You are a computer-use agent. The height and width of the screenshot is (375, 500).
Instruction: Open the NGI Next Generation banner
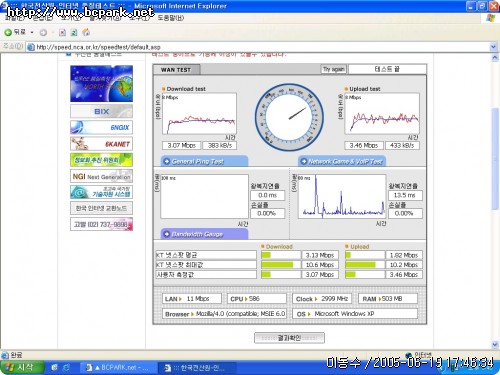tap(101, 176)
